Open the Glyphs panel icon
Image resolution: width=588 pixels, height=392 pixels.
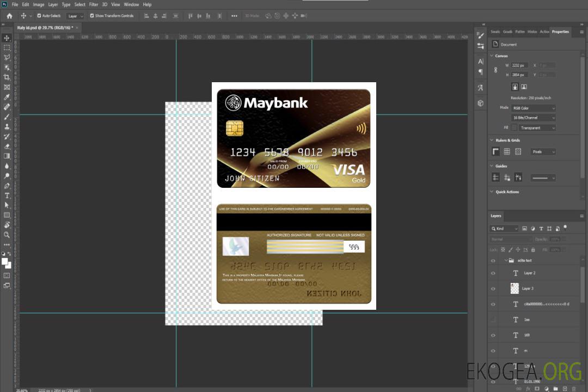(481, 88)
